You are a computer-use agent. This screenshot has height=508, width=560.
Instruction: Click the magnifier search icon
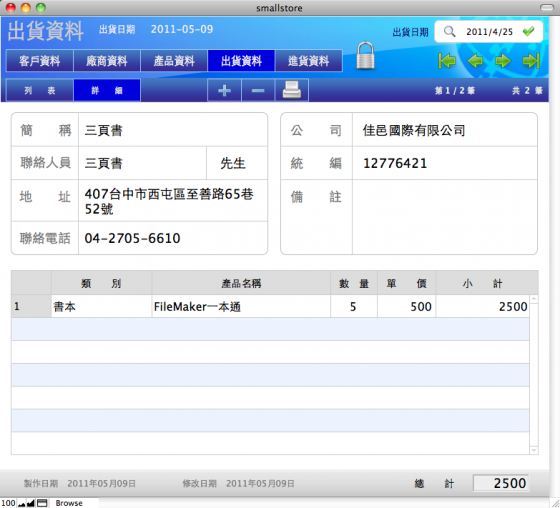[449, 31]
